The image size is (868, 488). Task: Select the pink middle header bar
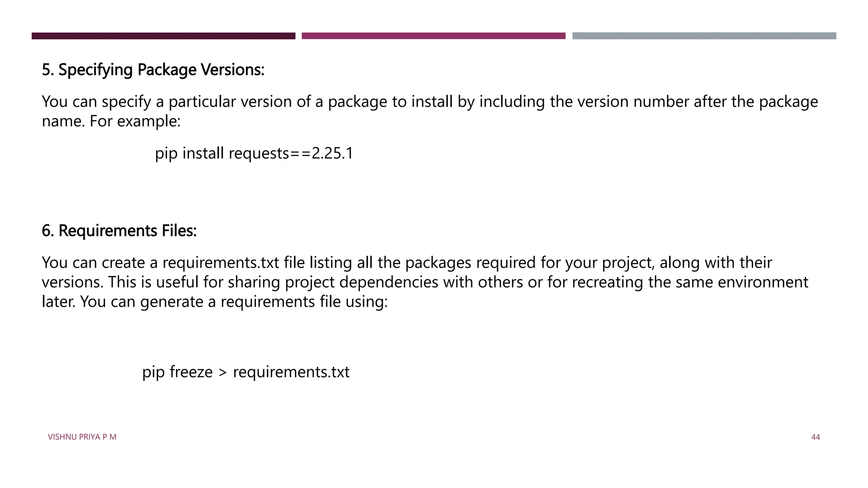(433, 36)
